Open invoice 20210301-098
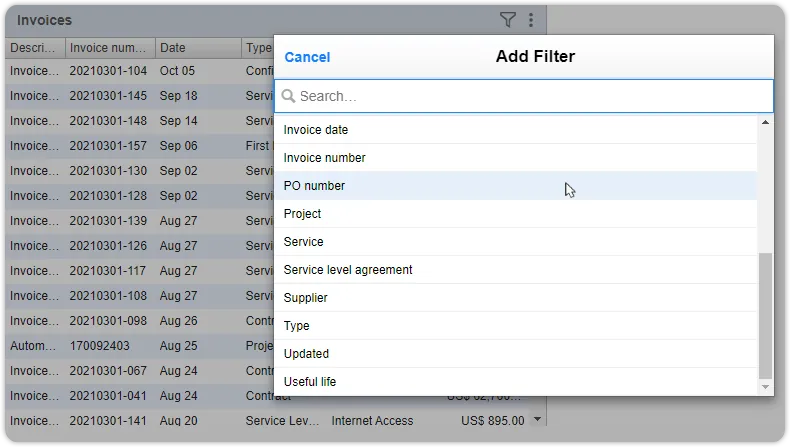Image resolution: width=790 pixels, height=447 pixels. [x=108, y=321]
